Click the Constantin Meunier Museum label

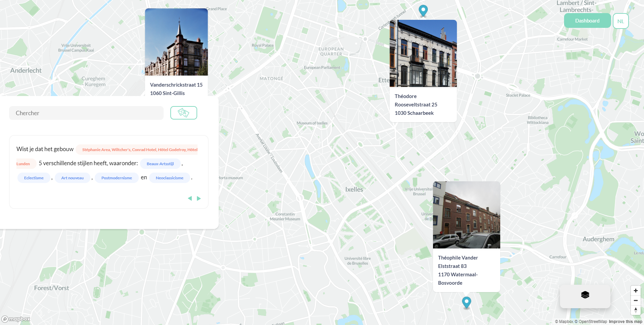[x=285, y=217]
